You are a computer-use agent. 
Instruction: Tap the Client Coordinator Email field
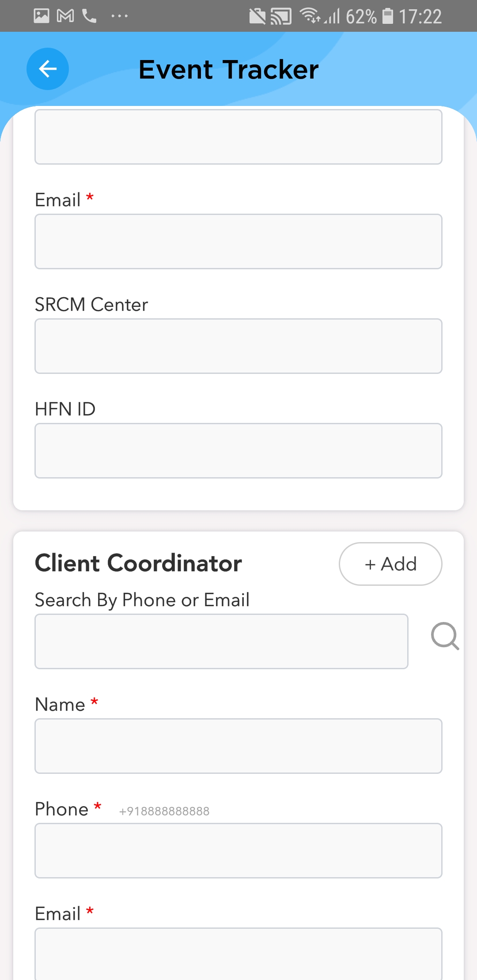pyautogui.click(x=238, y=954)
